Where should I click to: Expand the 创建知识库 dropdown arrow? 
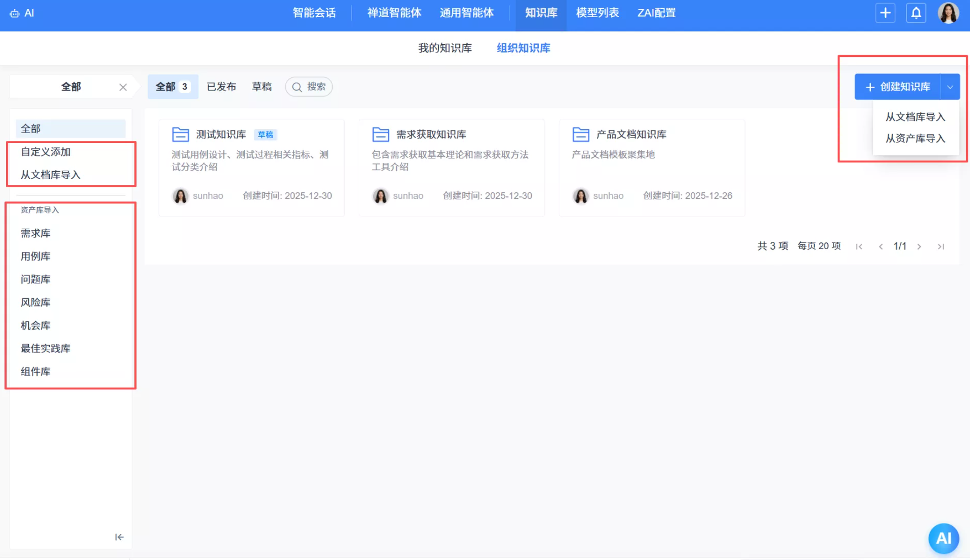click(951, 87)
